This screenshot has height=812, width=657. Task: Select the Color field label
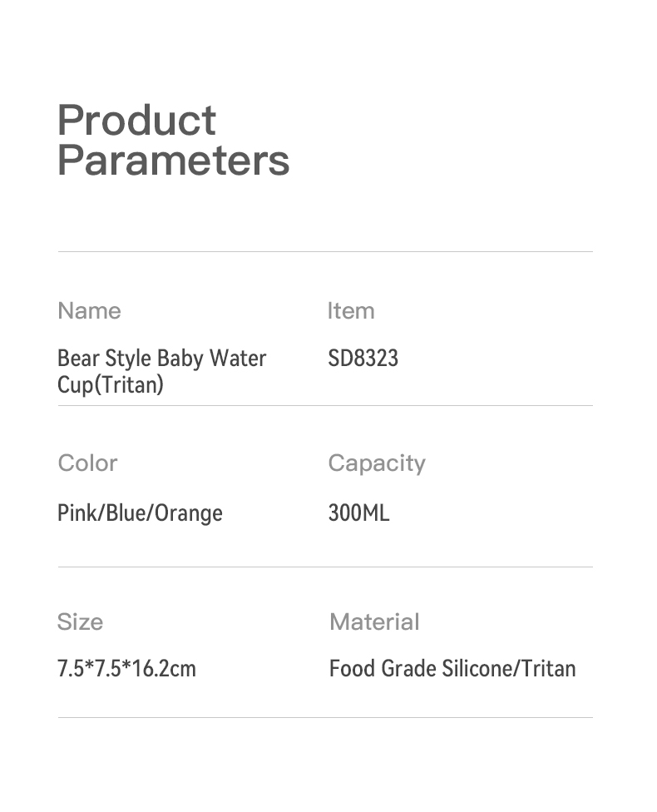coord(87,463)
